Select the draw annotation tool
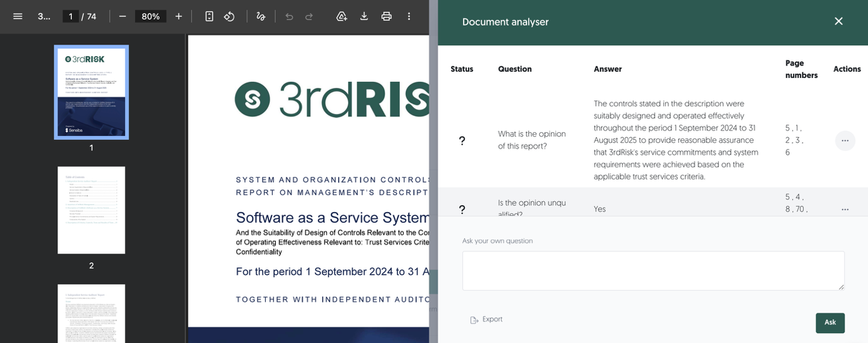Viewport: 868px width, 343px height. click(261, 16)
